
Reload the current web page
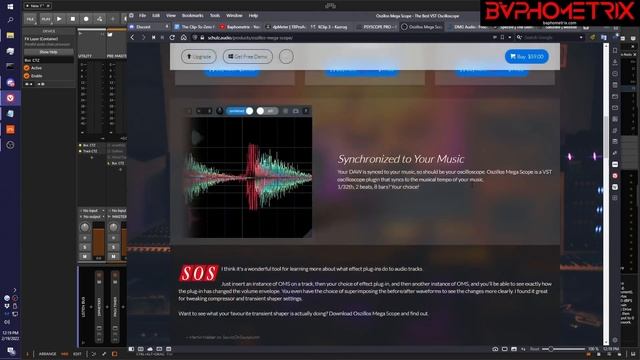pos(172,38)
